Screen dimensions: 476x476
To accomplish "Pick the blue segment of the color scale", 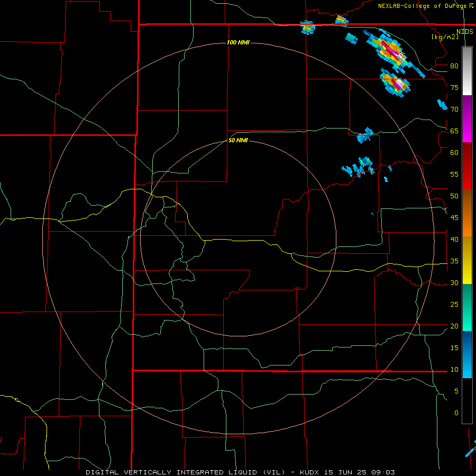I will [467, 354].
